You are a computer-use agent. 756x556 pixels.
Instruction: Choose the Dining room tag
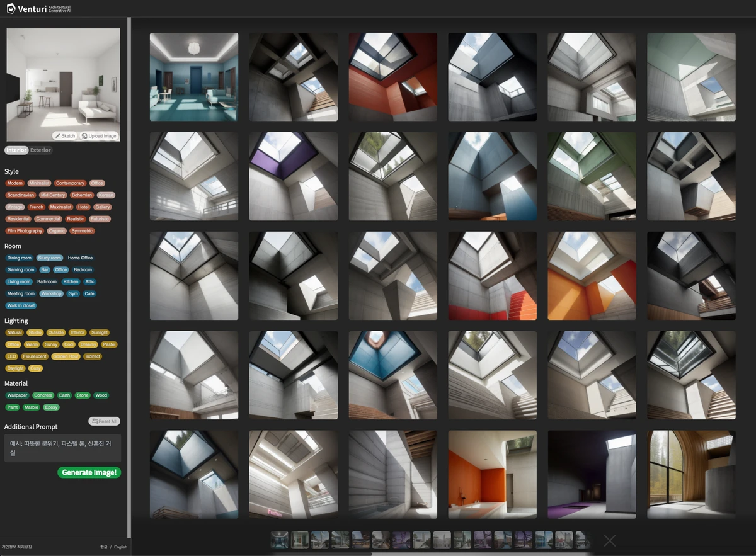[20, 258]
